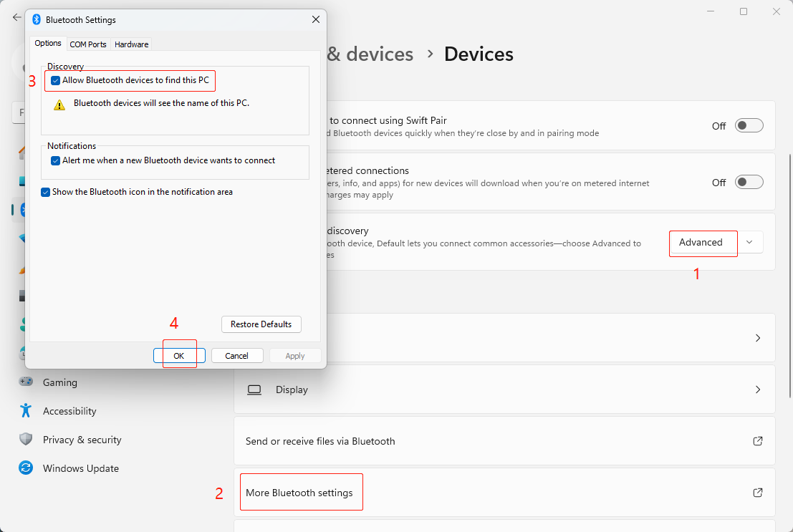Turn on the Swift Pair toggle
The image size is (793, 532).
[x=749, y=125]
